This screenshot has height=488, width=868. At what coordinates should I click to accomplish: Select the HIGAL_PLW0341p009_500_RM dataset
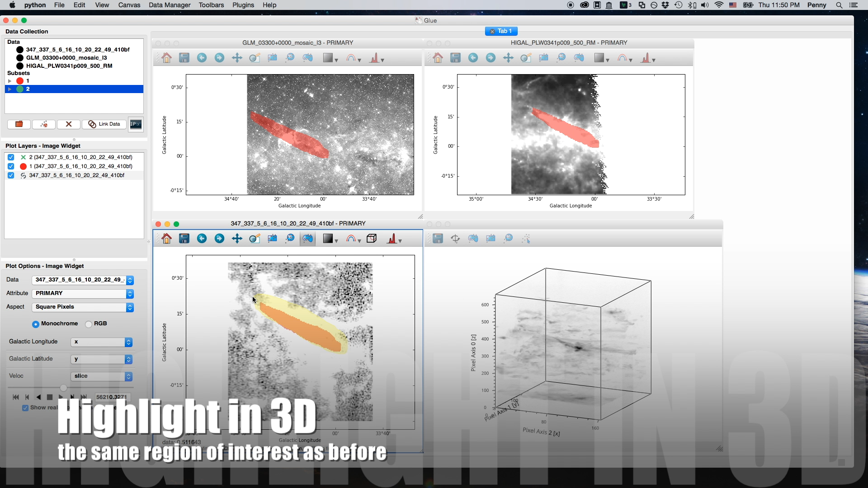tap(69, 66)
